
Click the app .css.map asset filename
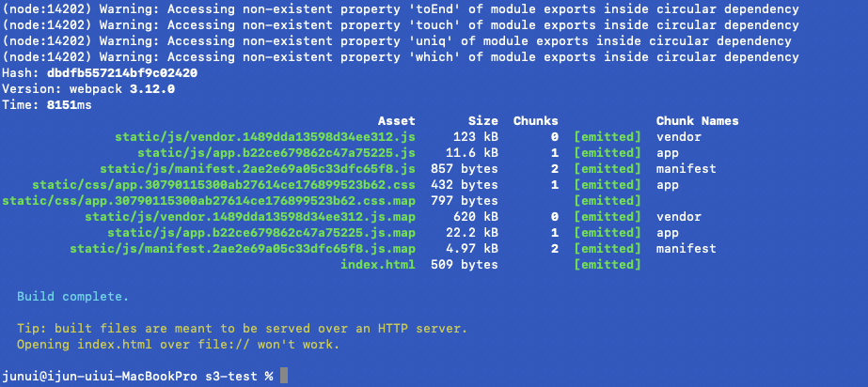point(209,201)
